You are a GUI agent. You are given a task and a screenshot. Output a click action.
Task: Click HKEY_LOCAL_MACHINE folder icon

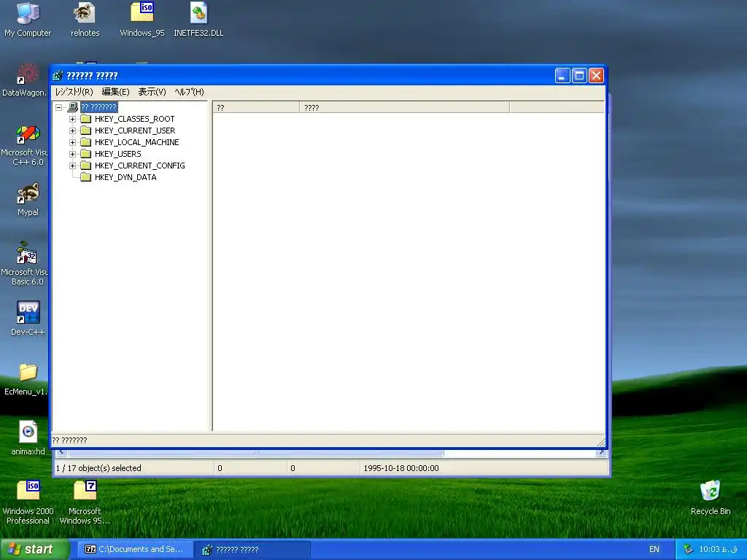86,142
